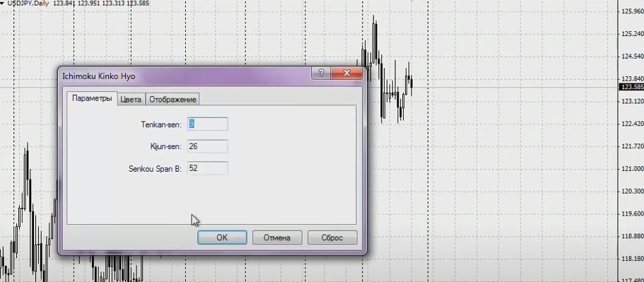Screen dimensions: 644x282
Task: Click the current price marker 123.585
Action: tap(631, 87)
